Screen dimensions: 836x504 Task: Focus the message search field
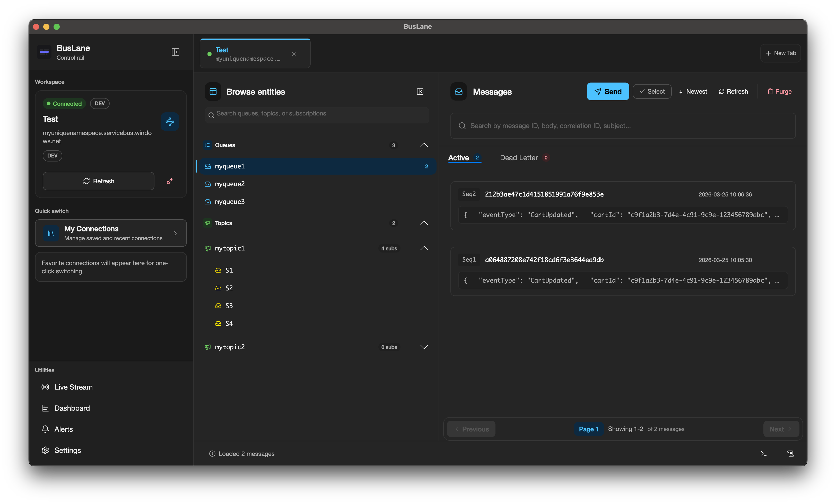[x=623, y=126]
